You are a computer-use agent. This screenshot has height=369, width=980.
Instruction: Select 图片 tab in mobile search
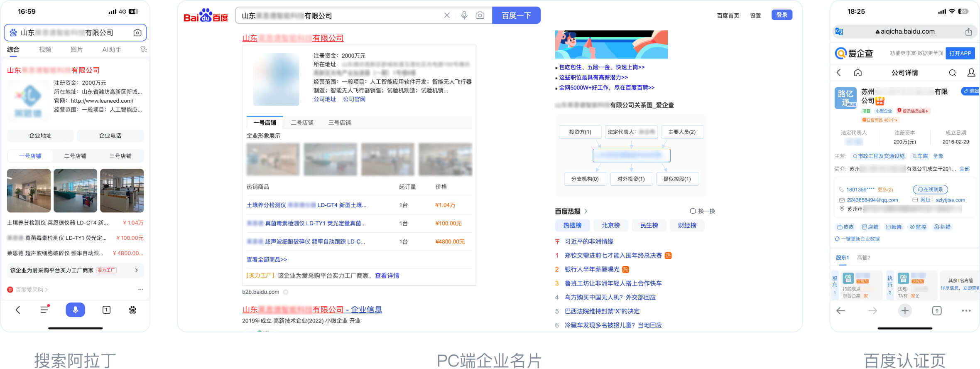tap(76, 49)
